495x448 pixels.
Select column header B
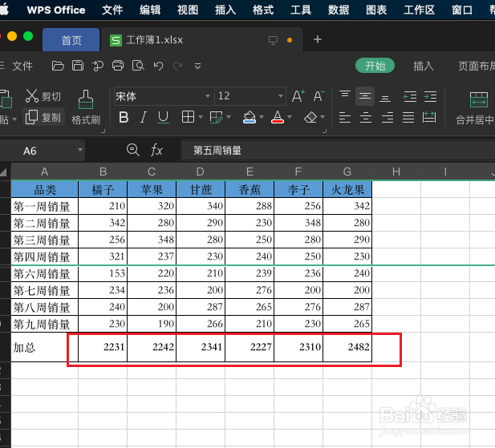[x=103, y=172]
